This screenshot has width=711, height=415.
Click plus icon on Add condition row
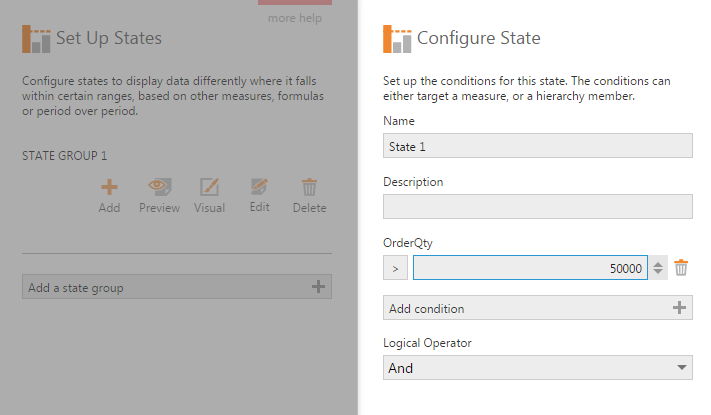(x=679, y=308)
